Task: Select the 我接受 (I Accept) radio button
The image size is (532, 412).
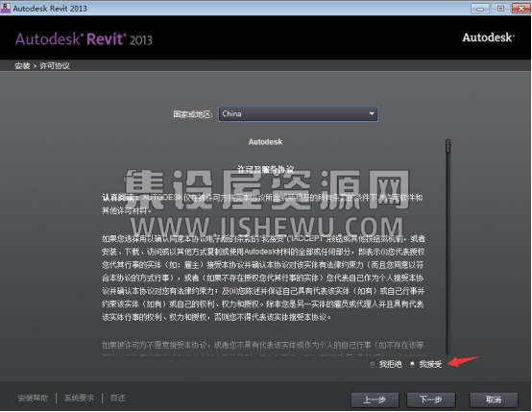Action: pos(412,364)
